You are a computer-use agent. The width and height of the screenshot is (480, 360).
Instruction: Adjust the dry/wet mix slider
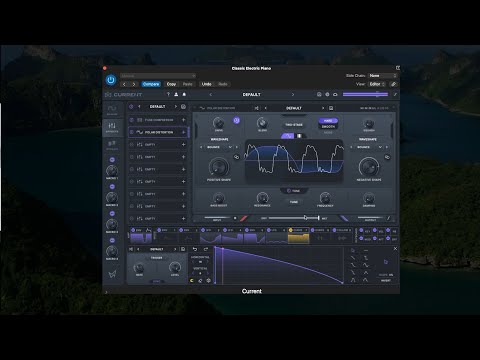[x=294, y=218]
